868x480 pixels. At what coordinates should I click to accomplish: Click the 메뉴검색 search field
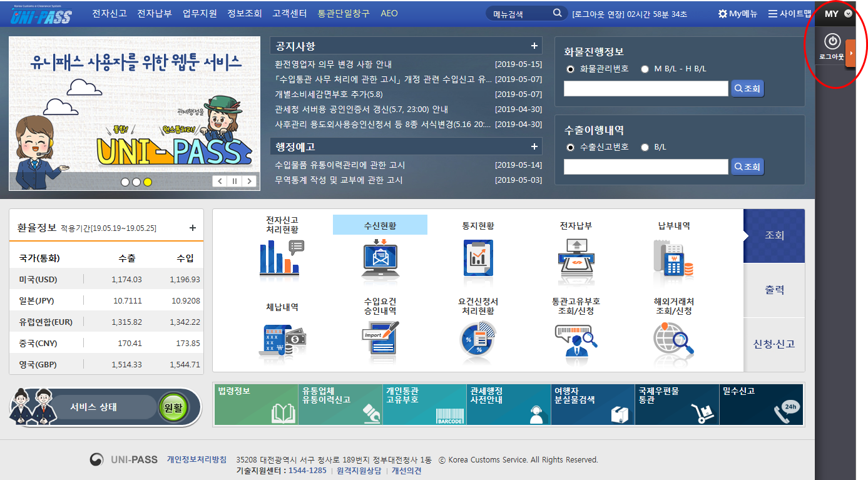(x=519, y=14)
